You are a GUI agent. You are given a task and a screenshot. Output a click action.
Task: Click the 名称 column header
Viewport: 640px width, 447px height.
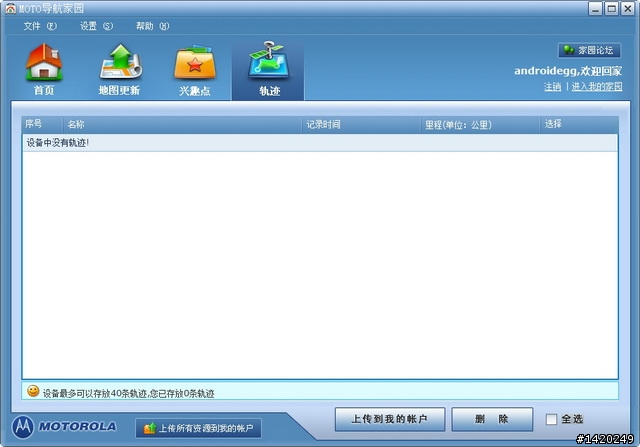pos(182,125)
